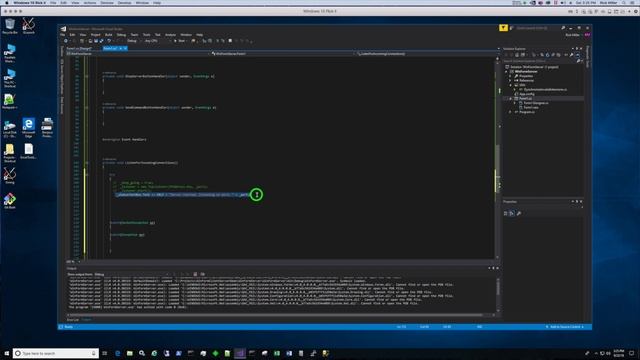Click the Solution Explorer search field
This screenshot has width=640, height=360.
[539, 61]
